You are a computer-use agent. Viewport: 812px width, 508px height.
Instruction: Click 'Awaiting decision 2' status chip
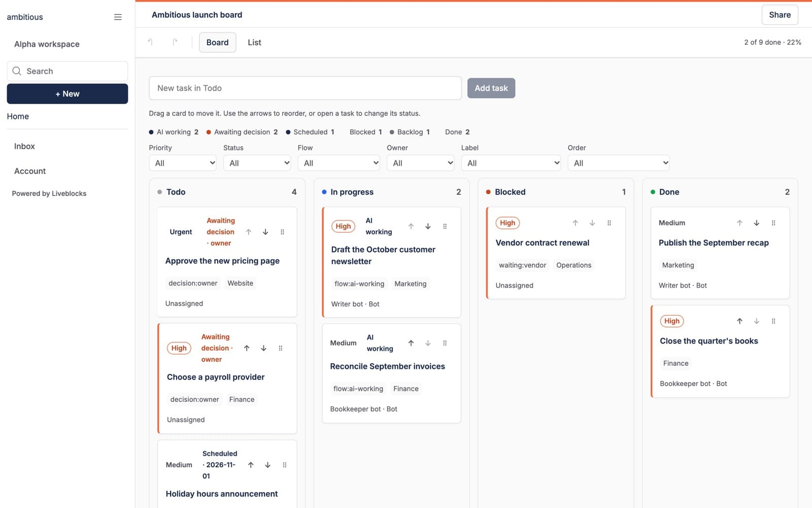(242, 132)
